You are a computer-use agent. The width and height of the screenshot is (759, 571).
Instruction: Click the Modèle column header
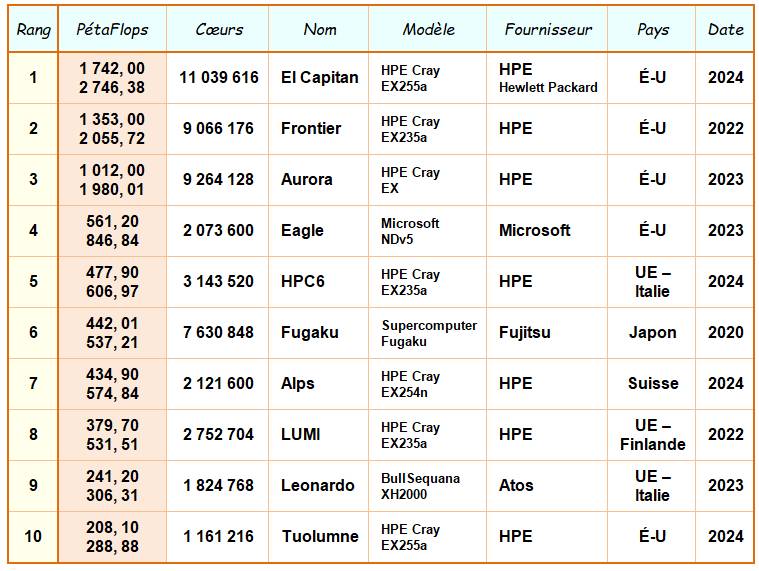[x=428, y=30]
